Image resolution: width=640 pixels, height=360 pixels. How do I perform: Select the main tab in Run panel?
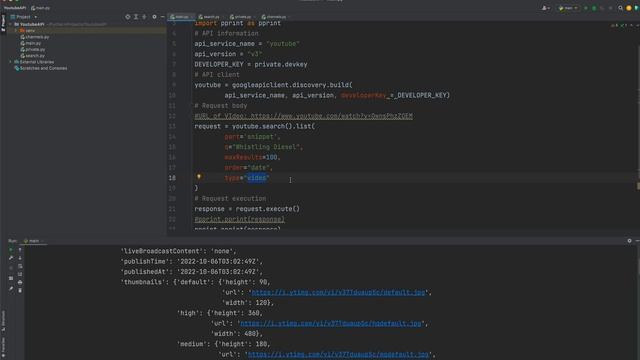(34, 241)
